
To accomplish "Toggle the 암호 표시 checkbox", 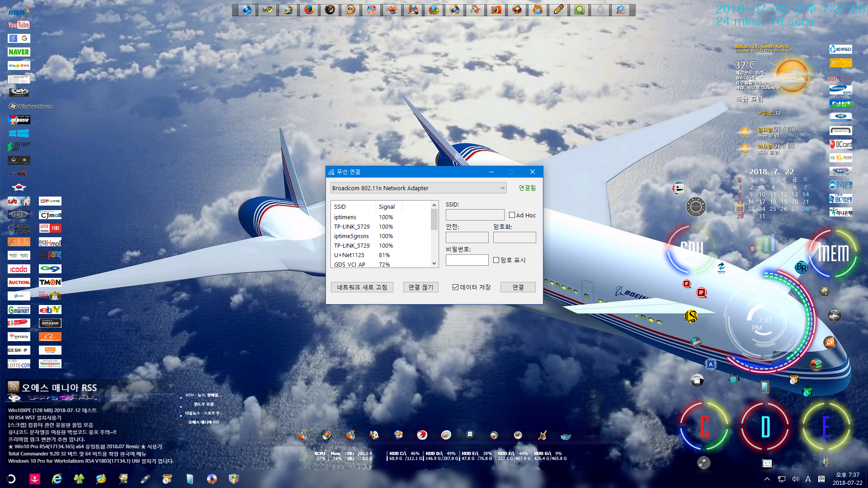I will click(x=496, y=260).
